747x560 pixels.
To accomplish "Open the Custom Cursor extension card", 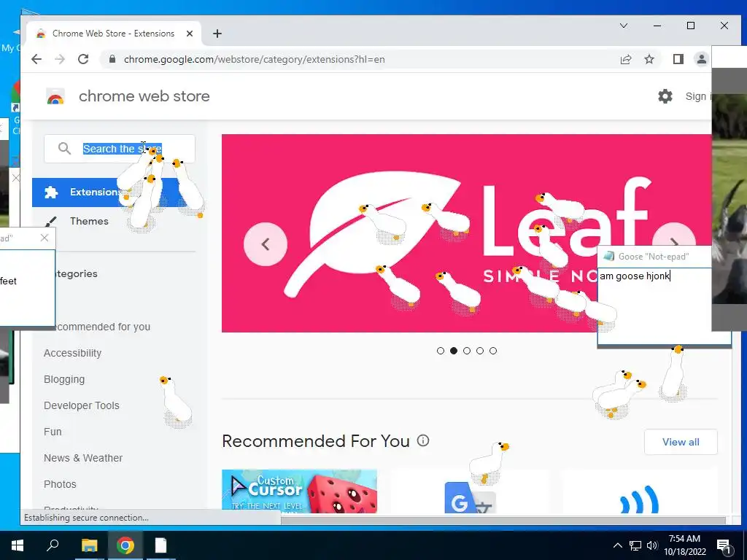I will 299,491.
